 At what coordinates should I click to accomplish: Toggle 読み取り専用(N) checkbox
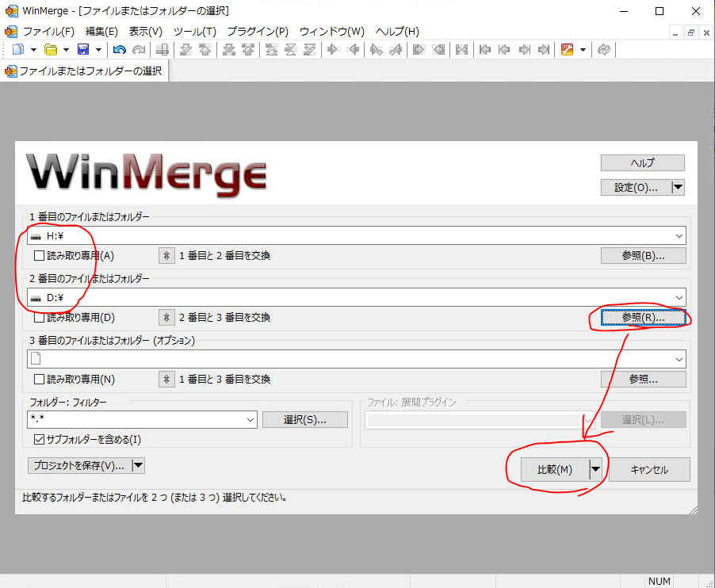click(x=39, y=380)
